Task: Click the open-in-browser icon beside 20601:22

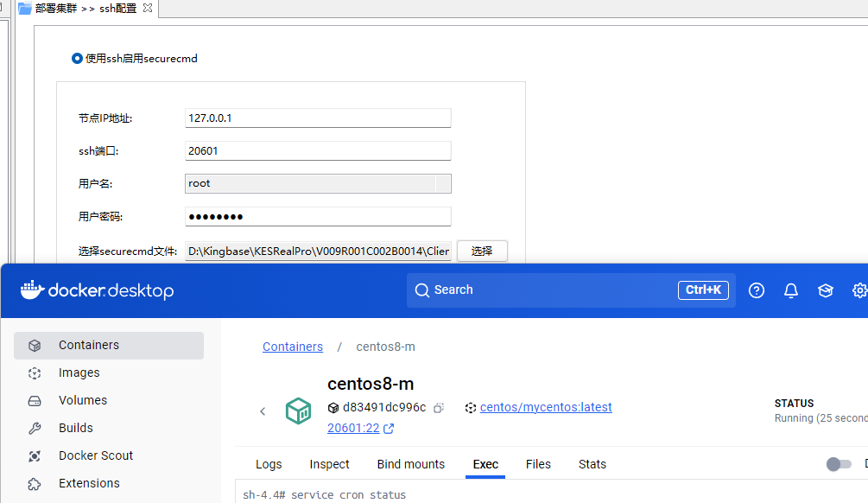Action: (389, 429)
